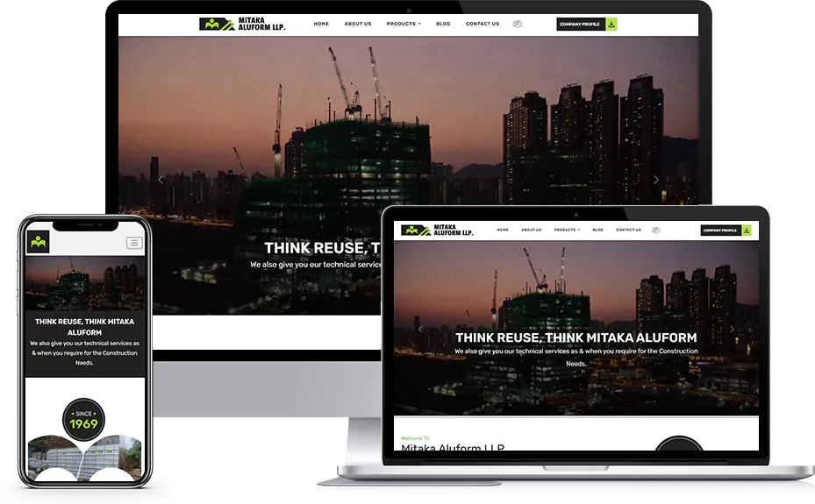The width and height of the screenshot is (815, 504).
Task: Select About Us in the laptop navigation
Action: [x=532, y=230]
